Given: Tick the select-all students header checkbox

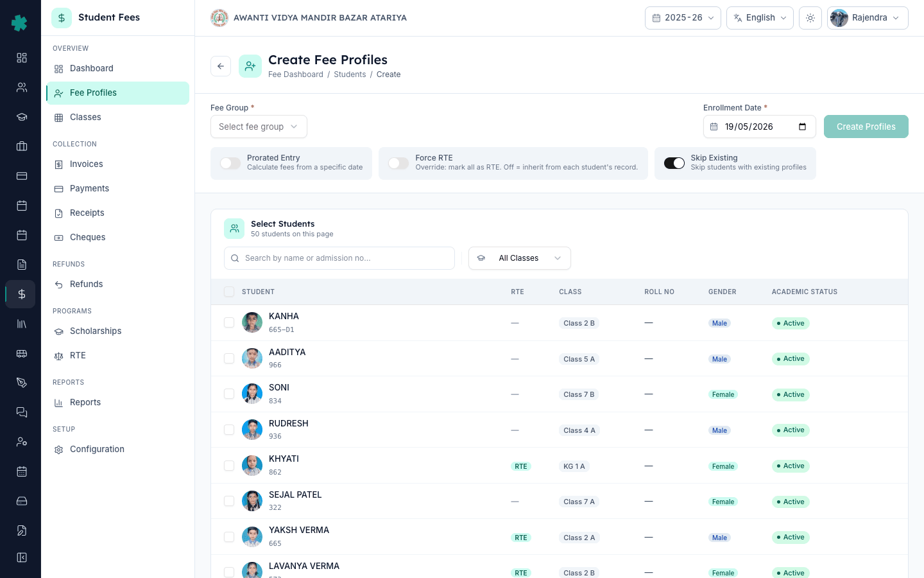Looking at the screenshot, I should (x=229, y=292).
